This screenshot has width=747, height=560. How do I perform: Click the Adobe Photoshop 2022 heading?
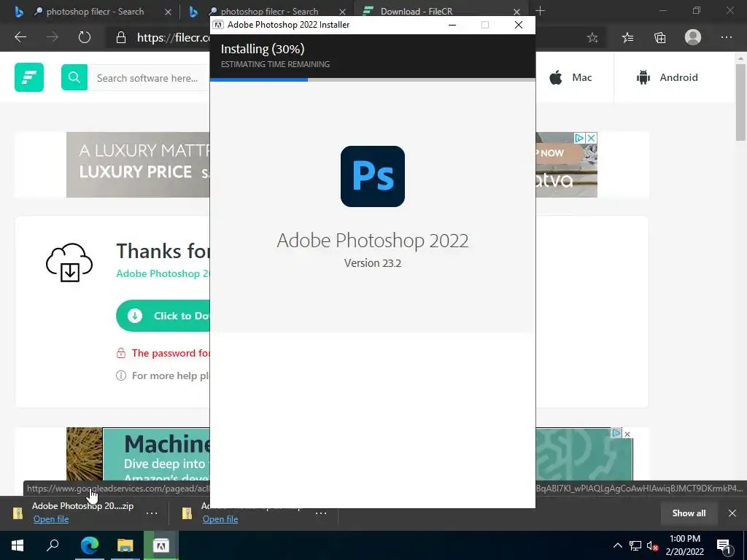tap(373, 241)
